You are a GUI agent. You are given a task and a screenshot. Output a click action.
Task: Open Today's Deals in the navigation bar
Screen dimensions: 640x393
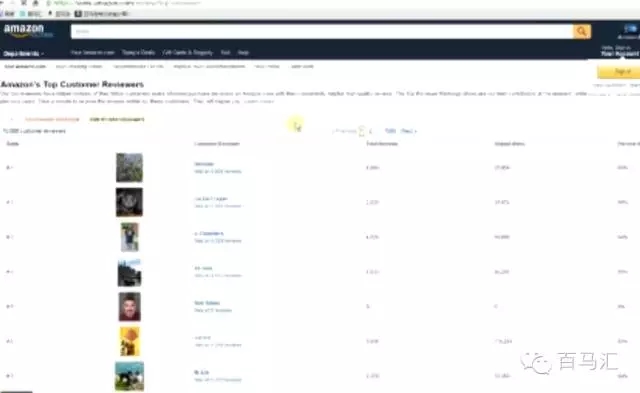138,53
